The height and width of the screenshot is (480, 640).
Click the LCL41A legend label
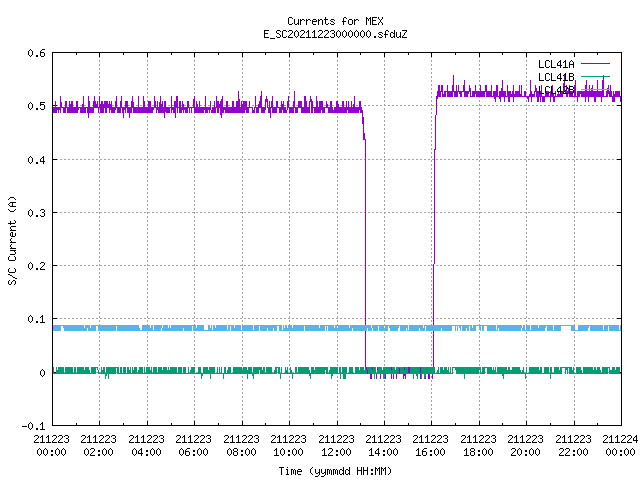(x=556, y=64)
